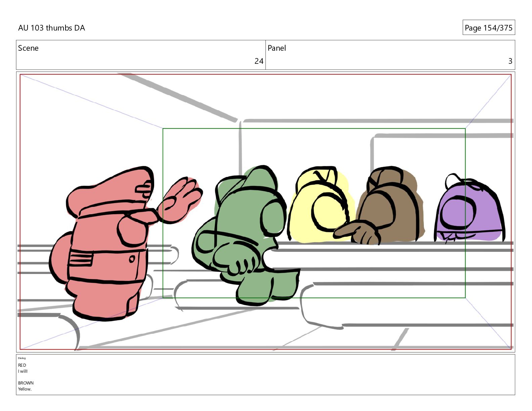Click the yellow character drawing
The height and width of the screenshot is (411, 532).
[321, 205]
